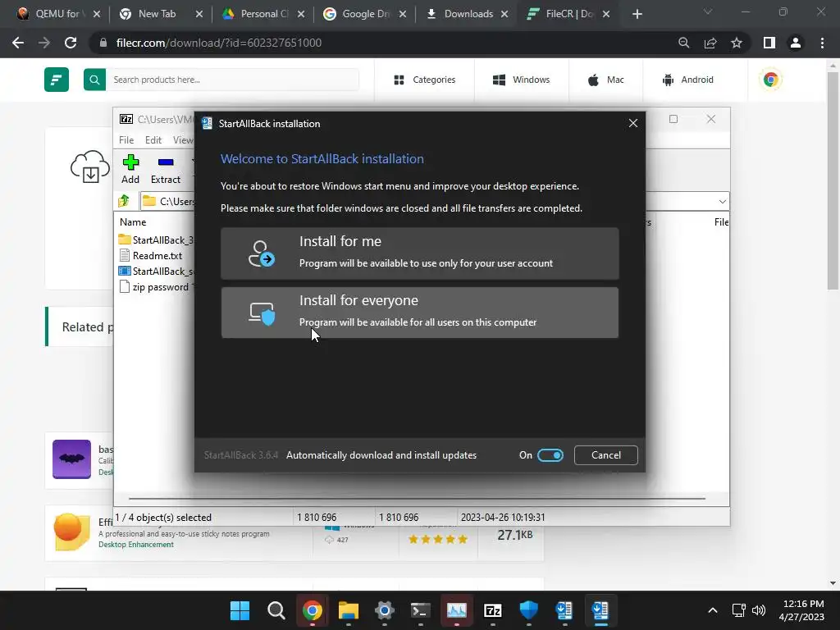Click the Chrome extension icon on FileCR header
This screenshot has height=630, width=840.
pos(770,80)
